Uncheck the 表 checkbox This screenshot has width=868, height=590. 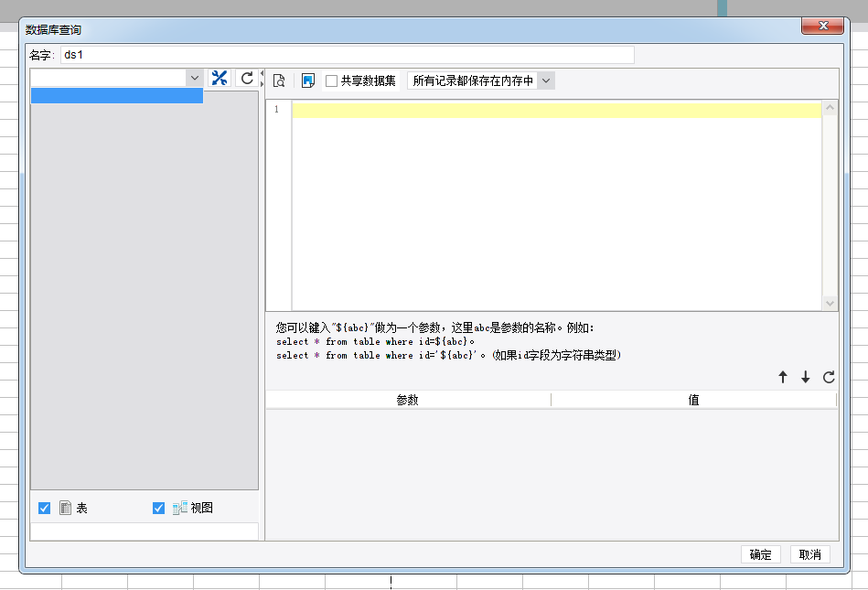[44, 508]
